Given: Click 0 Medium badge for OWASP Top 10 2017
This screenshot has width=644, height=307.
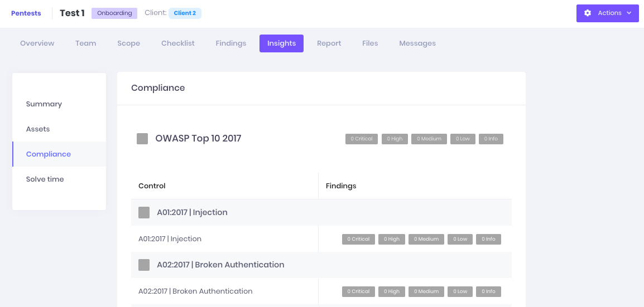Looking at the screenshot, I should [x=429, y=139].
